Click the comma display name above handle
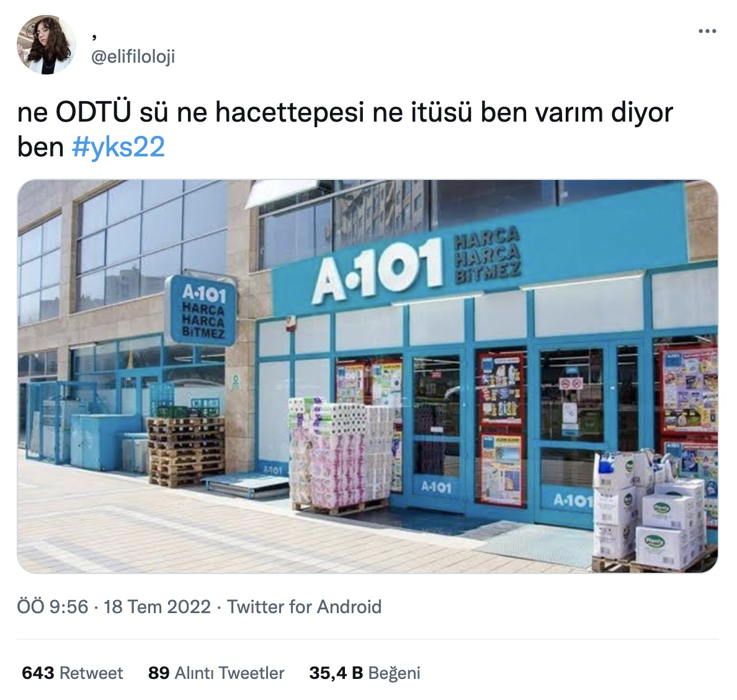The width and height of the screenshot is (737, 700). (94, 36)
